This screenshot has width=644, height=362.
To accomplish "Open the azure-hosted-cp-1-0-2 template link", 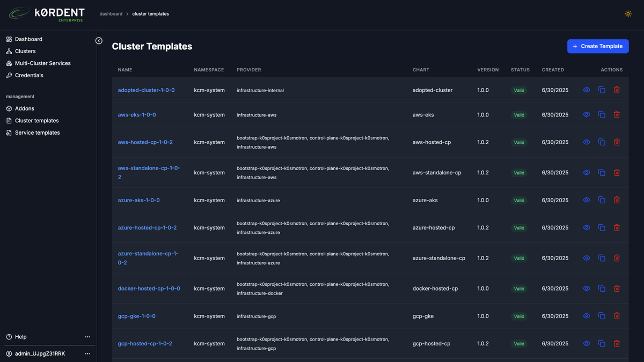I will click(x=147, y=227).
